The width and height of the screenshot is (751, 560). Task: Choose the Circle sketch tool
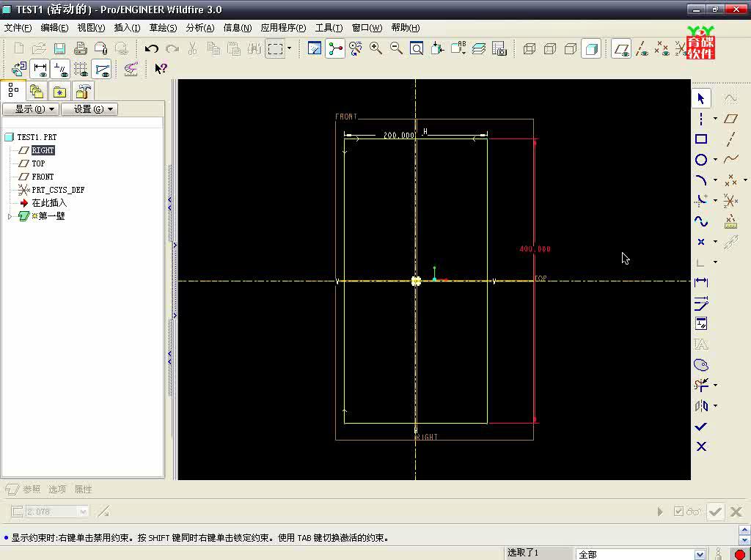tap(701, 160)
